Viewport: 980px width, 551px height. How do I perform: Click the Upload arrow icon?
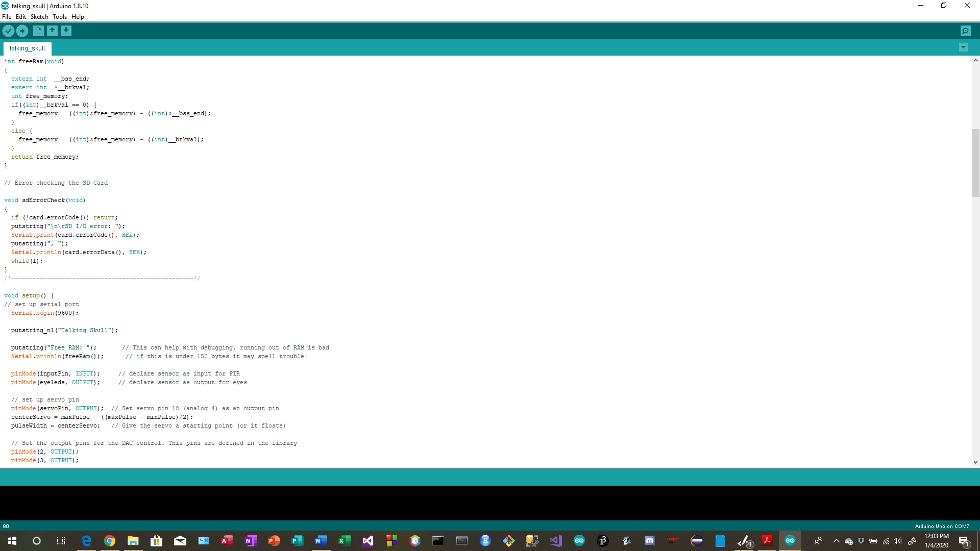click(x=22, y=31)
